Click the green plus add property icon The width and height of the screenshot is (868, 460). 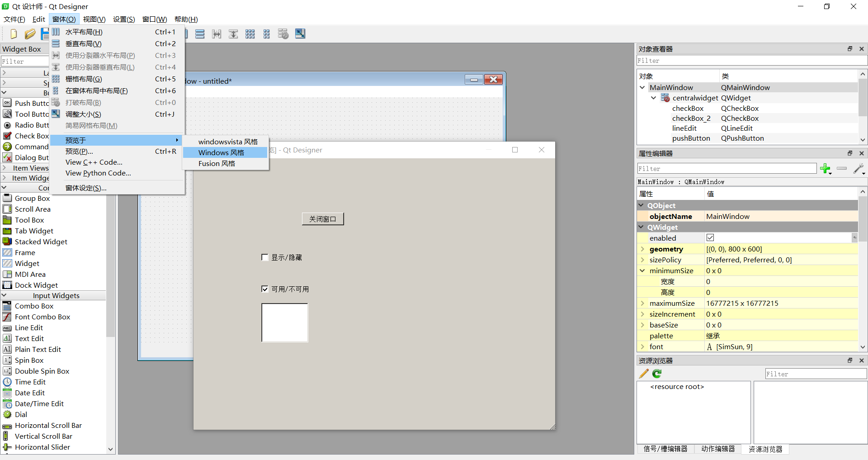click(825, 169)
